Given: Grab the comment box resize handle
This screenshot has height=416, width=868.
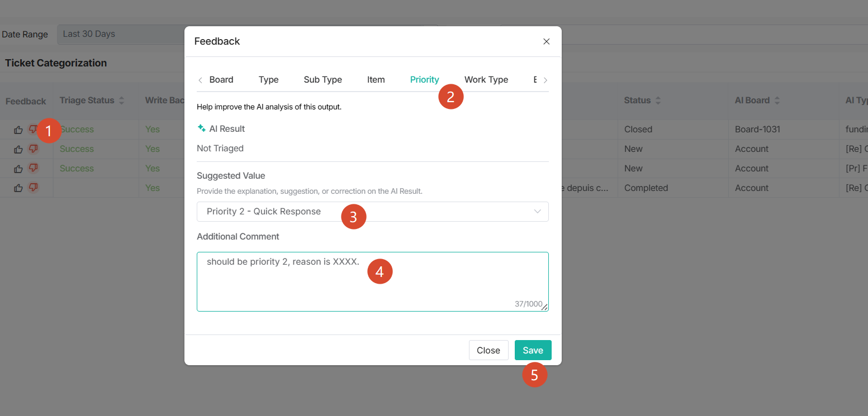Looking at the screenshot, I should tap(544, 307).
